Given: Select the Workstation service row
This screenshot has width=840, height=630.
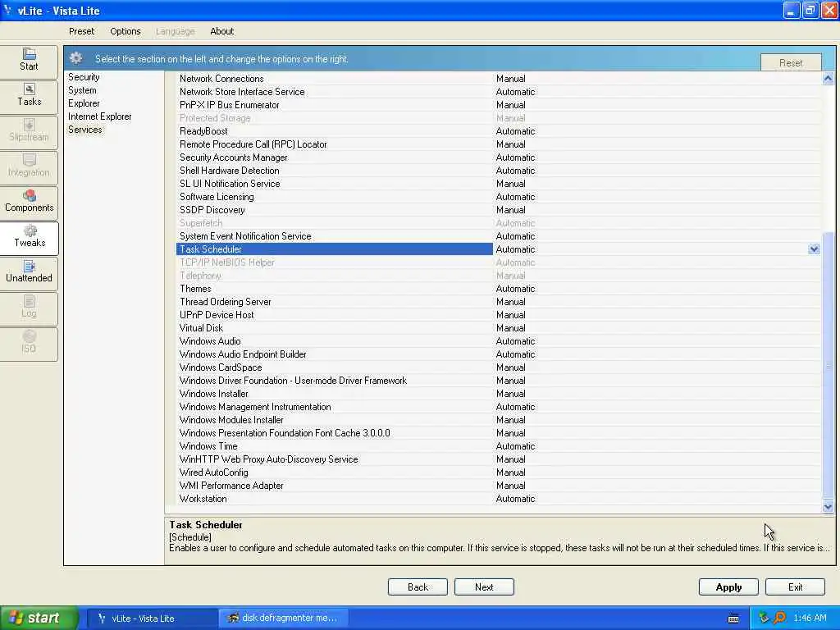Looking at the screenshot, I should tap(498, 499).
